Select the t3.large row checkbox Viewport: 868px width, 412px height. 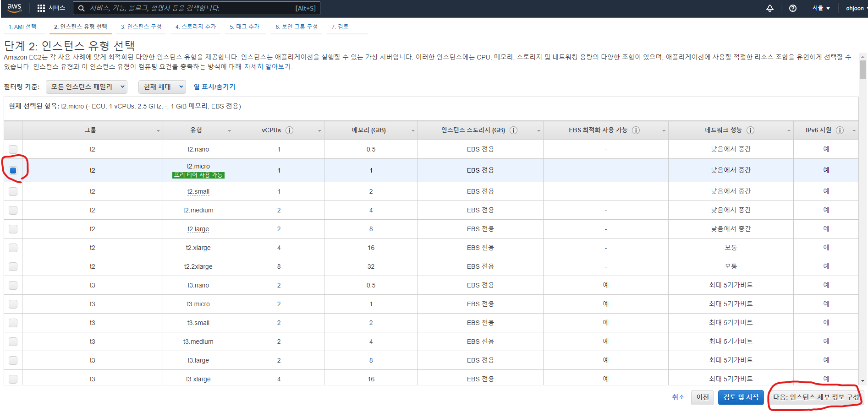[x=13, y=360]
